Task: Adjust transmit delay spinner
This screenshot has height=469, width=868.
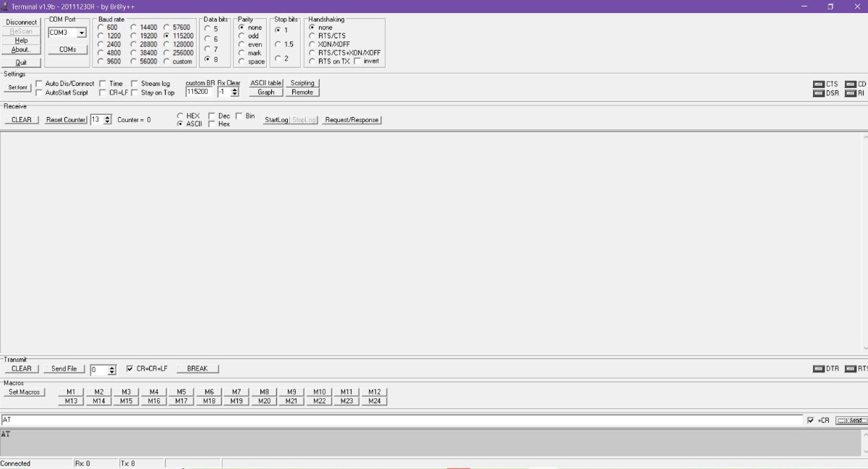Action: tap(111, 369)
